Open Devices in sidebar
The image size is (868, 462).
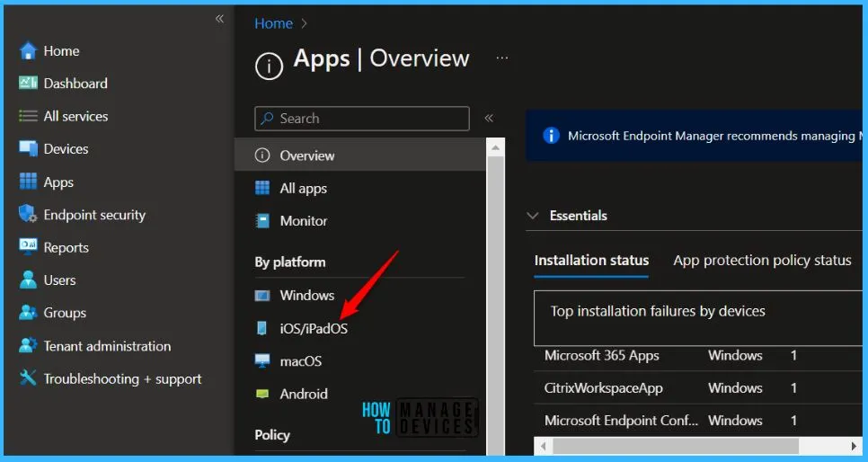point(66,148)
